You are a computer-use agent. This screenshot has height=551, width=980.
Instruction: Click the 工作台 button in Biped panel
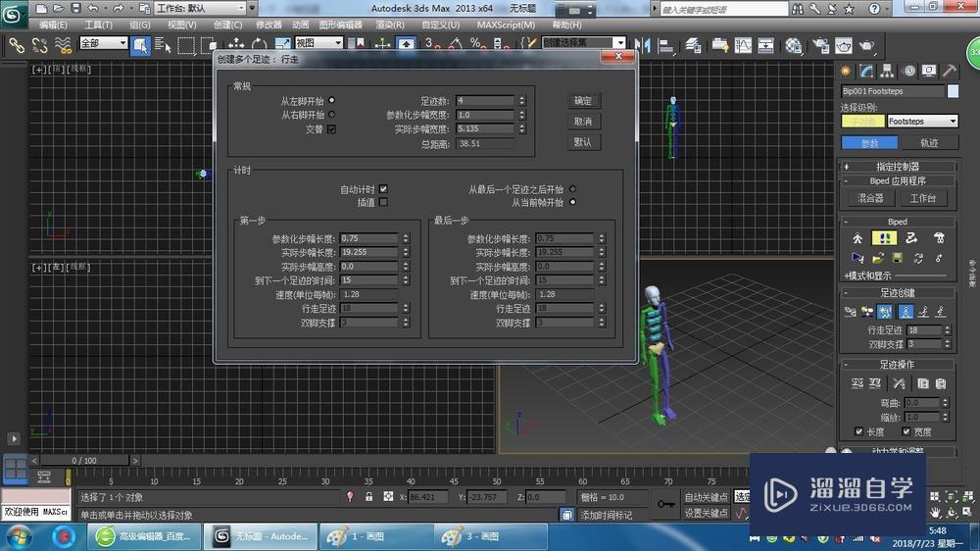click(x=923, y=198)
